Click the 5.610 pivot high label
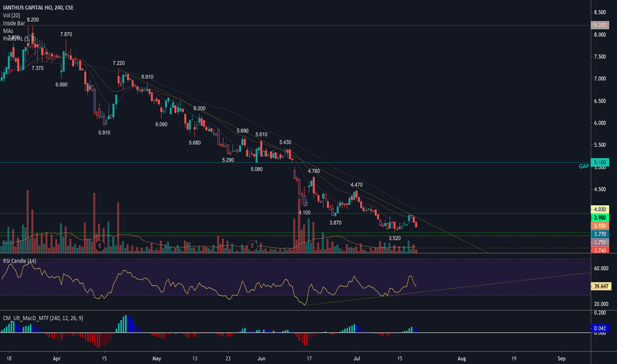Image resolution: width=617 pixels, height=364 pixels. click(x=261, y=134)
